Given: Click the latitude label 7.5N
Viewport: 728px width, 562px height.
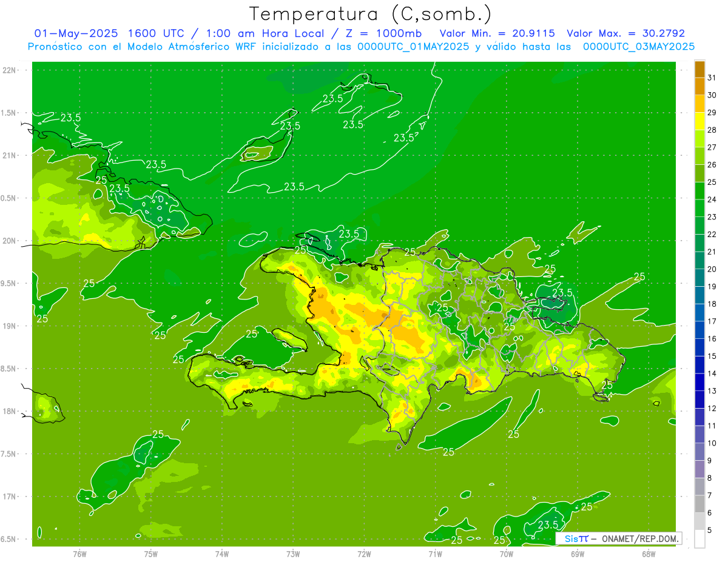Looking at the screenshot, I should tap(9, 453).
